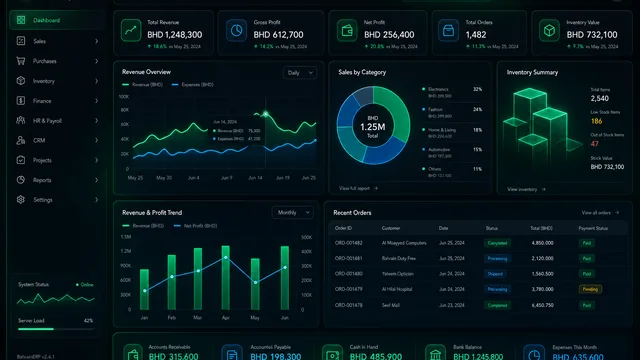Image resolution: width=640 pixels, height=360 pixels.
Task: Click the System Status Online indicator
Action: [x=84, y=284]
